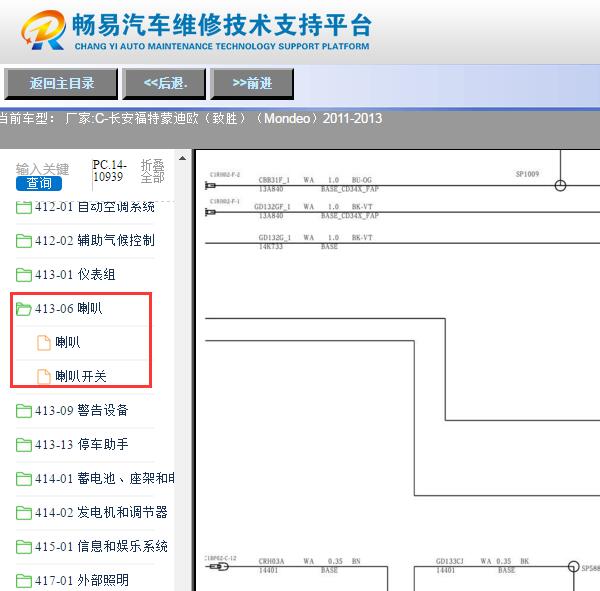The image size is (600, 591).
Task: Click the scroll-up arrow of the tree panel
Action: point(183,158)
